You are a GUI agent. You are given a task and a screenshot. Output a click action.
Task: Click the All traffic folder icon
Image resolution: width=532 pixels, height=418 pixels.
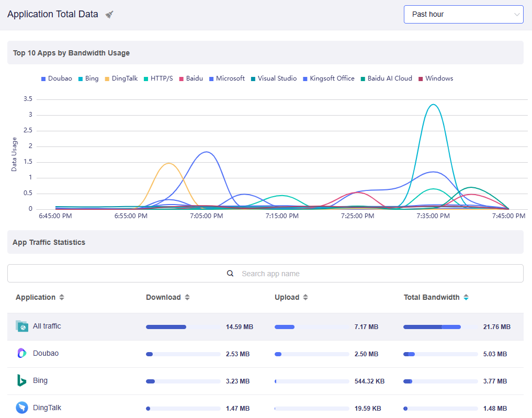coord(22,326)
